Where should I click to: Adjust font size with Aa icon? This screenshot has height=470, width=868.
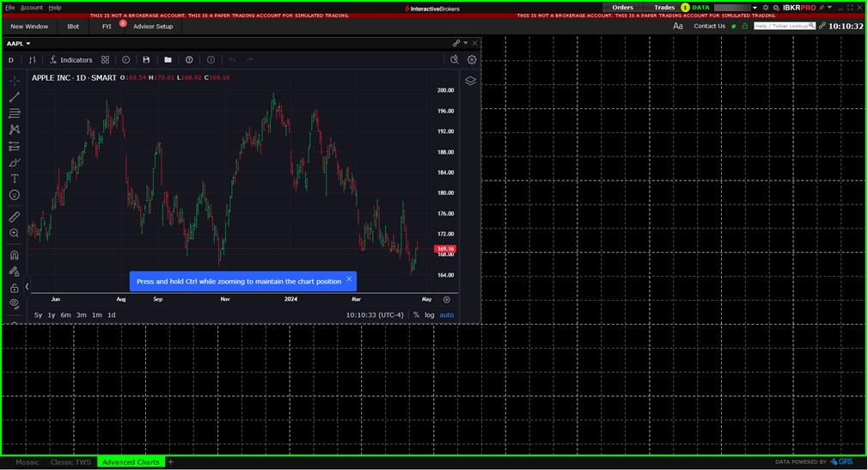[677, 26]
